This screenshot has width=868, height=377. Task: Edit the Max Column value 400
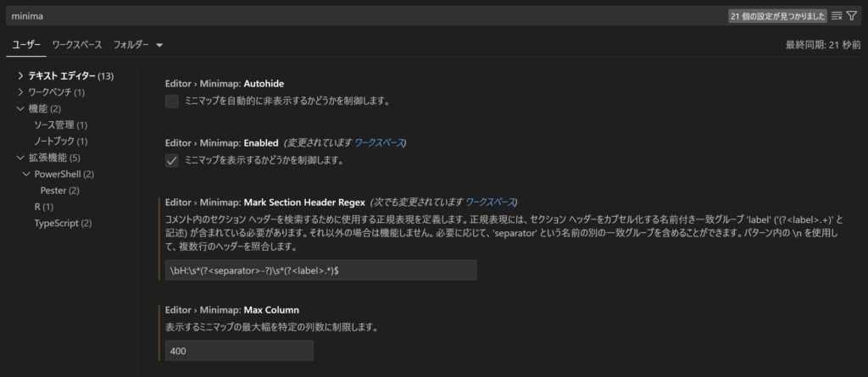pyautogui.click(x=239, y=351)
